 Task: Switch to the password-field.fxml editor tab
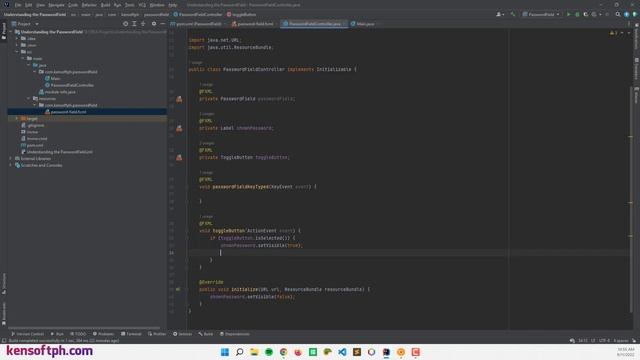(x=253, y=24)
